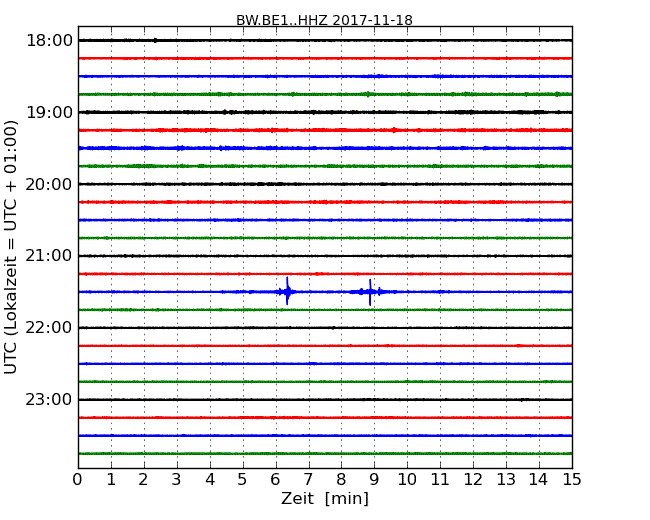Click the x-axis tick label 0
This screenshot has width=650, height=520.
point(78,480)
